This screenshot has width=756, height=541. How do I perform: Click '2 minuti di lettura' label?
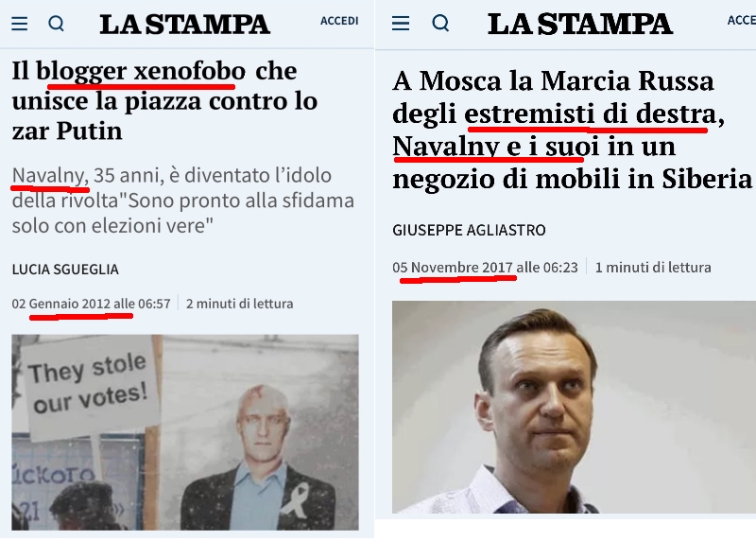[x=240, y=304]
